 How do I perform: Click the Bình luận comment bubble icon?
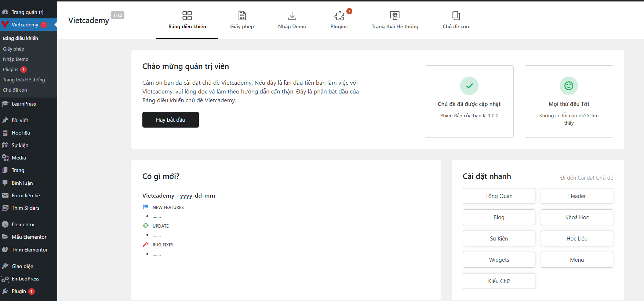[x=5, y=183]
